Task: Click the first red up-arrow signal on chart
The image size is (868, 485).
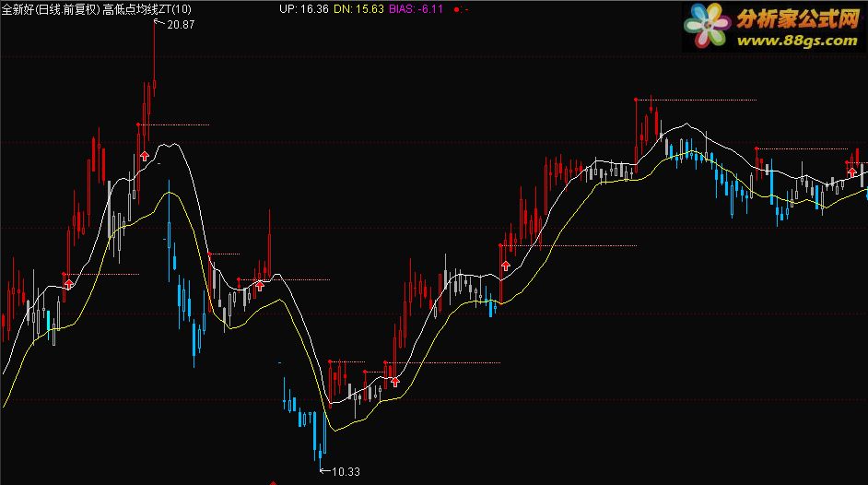Action: click(x=68, y=284)
